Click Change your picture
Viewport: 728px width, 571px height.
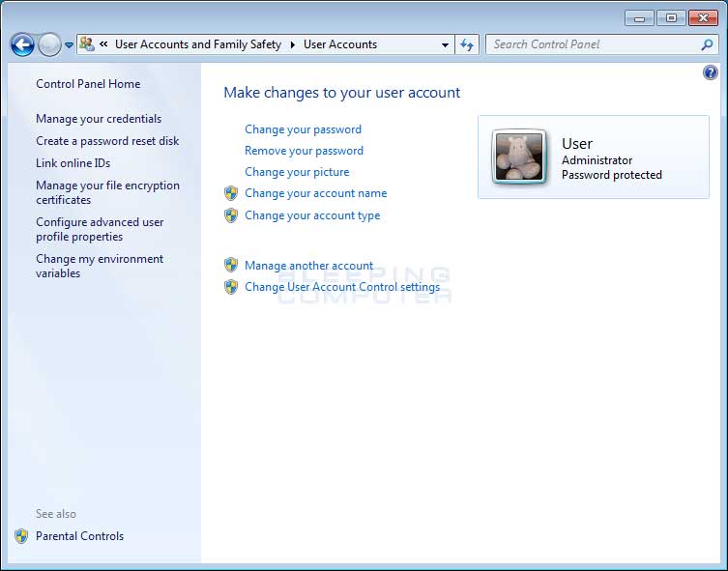pos(297,172)
